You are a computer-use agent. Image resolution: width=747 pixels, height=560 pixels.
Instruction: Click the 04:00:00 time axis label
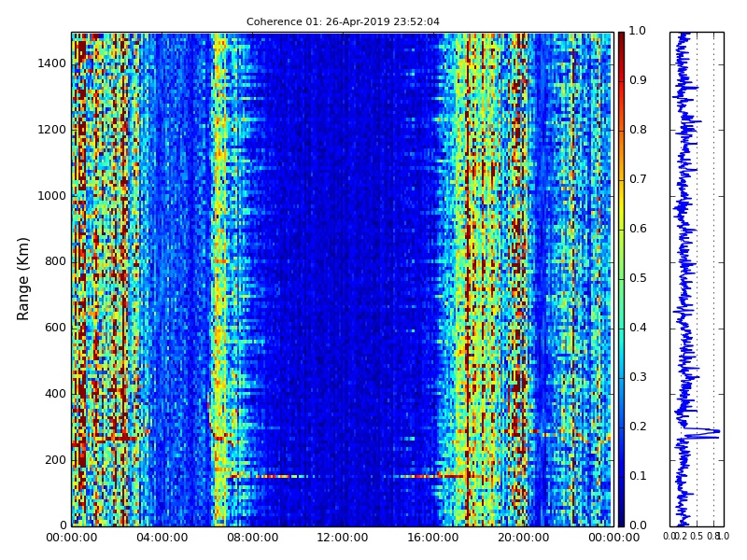click(x=162, y=539)
